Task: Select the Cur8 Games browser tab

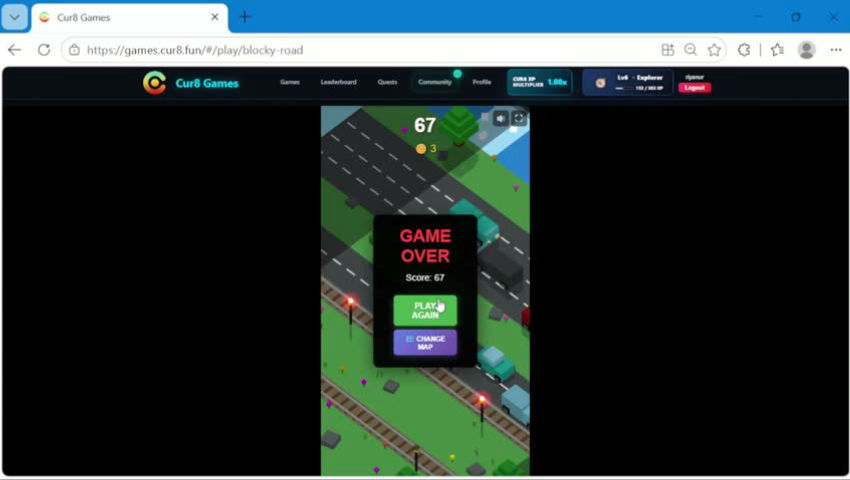Action: click(x=130, y=17)
